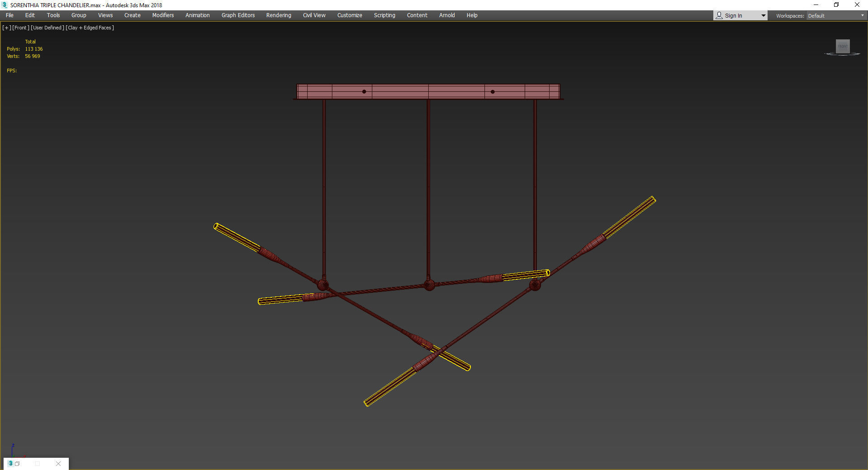Open the Content menu
The width and height of the screenshot is (868, 470).
tap(417, 15)
